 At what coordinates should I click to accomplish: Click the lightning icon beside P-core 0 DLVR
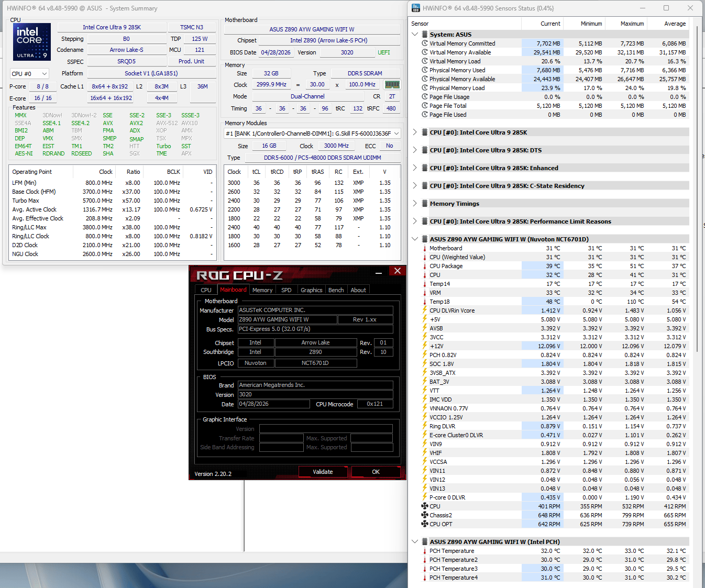[x=425, y=497]
